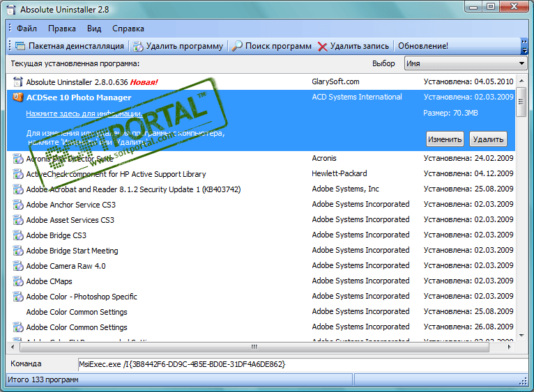The width and height of the screenshot is (534, 392).
Task: Click Установлена: 24.02.2009 date for Acronis
Action: coord(468,158)
